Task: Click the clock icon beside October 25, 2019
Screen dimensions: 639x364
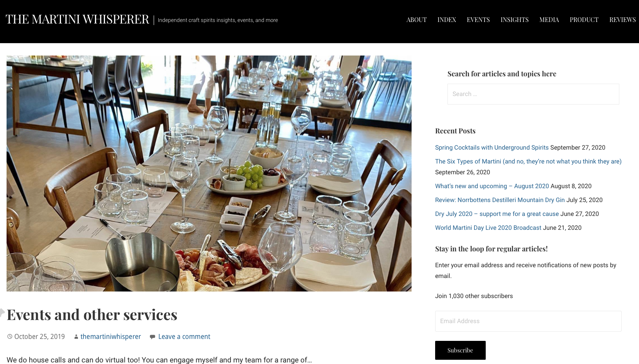Action: 10,337
